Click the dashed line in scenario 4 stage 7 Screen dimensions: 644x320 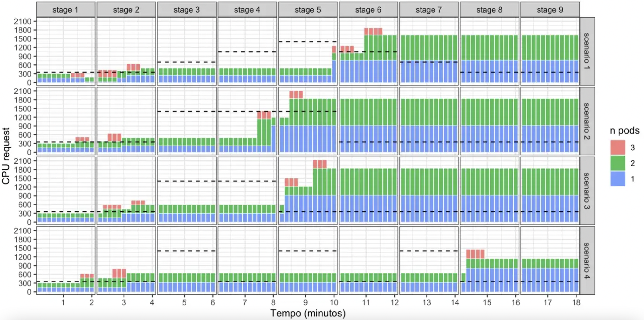[429, 251]
